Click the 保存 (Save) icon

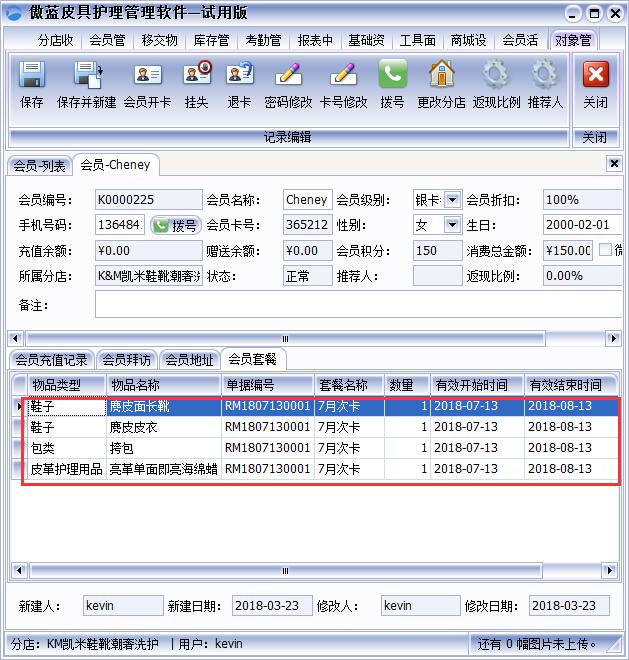[x=32, y=76]
